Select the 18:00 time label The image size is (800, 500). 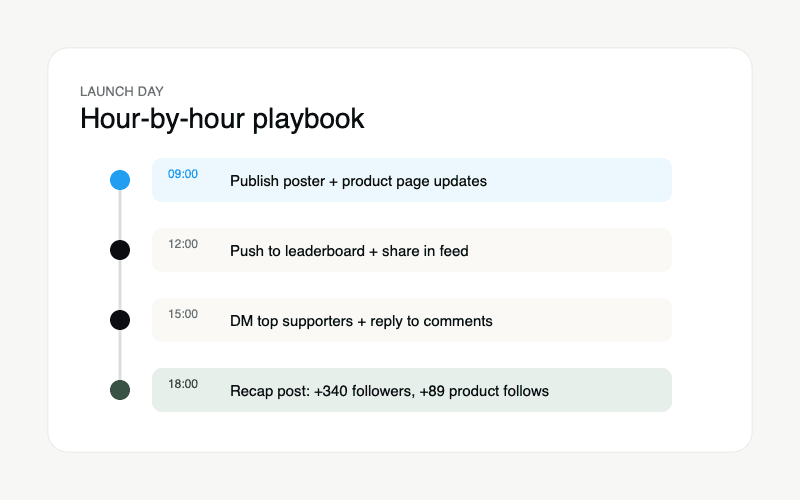(183, 384)
